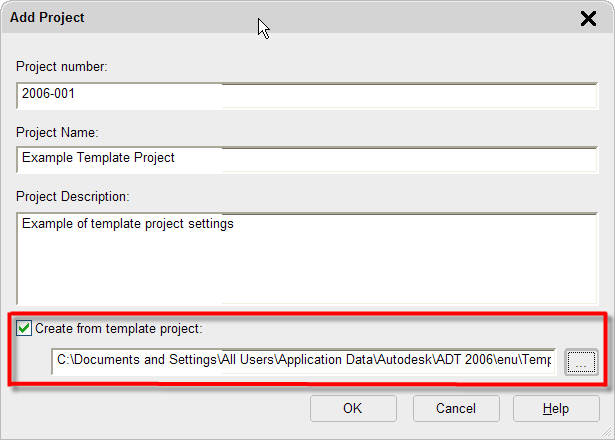This screenshot has width=615, height=440.
Task: Click the Project number input field
Action: click(300, 95)
